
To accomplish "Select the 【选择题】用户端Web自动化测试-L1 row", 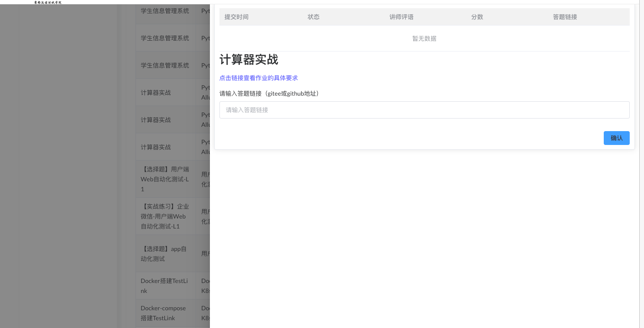I will tap(165, 179).
